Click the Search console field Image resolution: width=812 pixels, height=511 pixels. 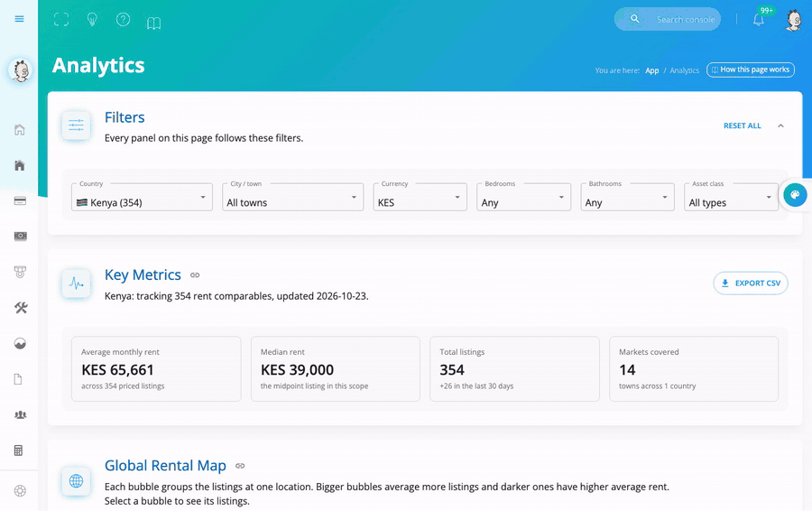point(668,19)
